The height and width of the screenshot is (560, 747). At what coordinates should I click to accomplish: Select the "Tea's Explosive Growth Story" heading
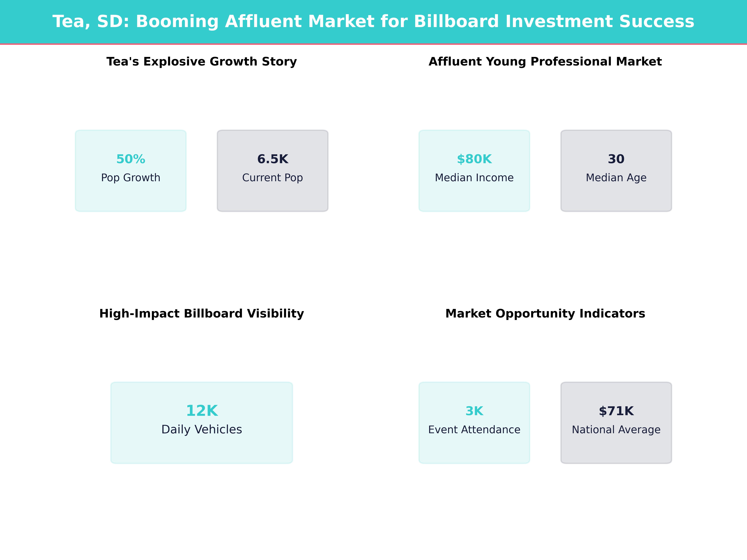[x=202, y=61]
